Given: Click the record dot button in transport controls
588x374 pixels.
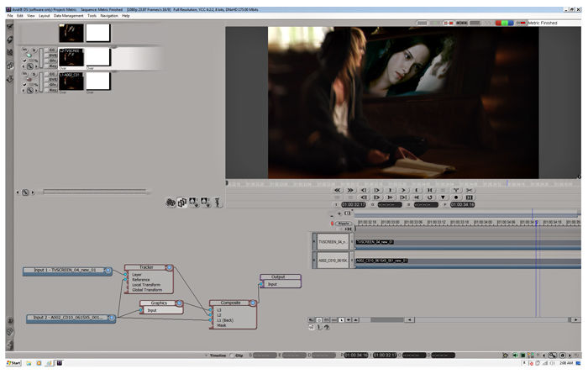Looking at the screenshot, I should pyautogui.click(x=456, y=198).
